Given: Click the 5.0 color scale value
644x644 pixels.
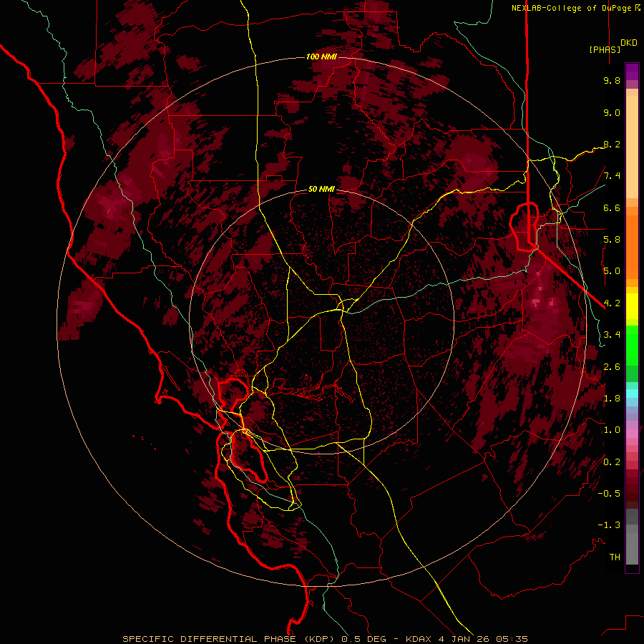Looking at the screenshot, I should pos(612,271).
